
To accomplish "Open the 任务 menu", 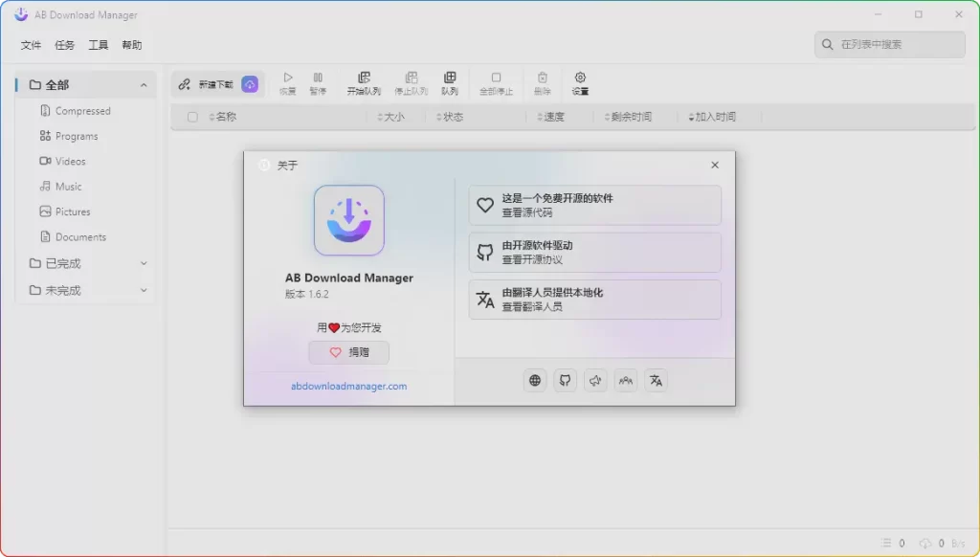I will (64, 45).
